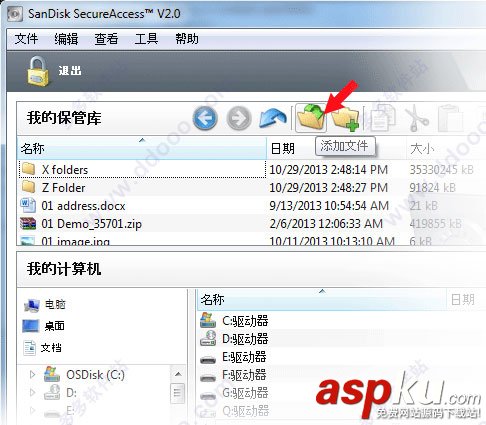Click the date 10/29/2013 2:48:14 PM
486x425 pixels.
(x=328, y=169)
